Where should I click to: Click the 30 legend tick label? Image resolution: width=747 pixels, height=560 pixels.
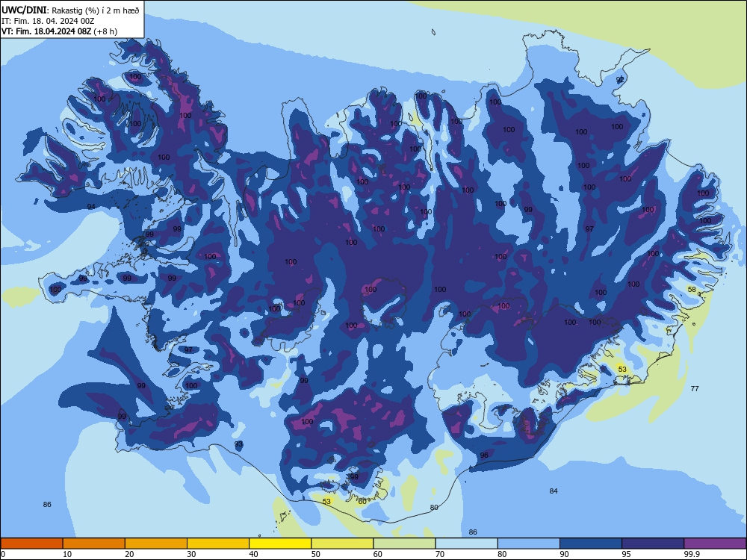click(191, 554)
